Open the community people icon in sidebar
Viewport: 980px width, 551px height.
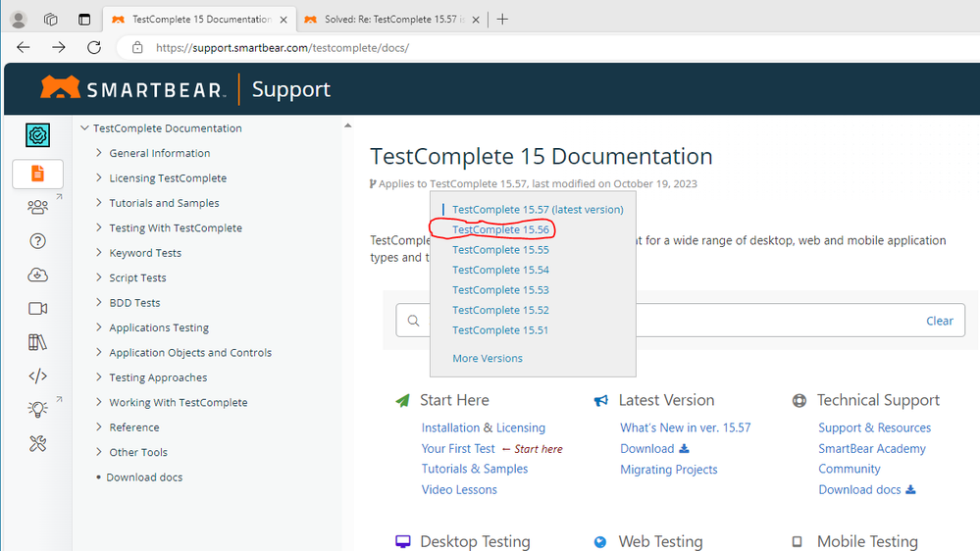coord(37,207)
